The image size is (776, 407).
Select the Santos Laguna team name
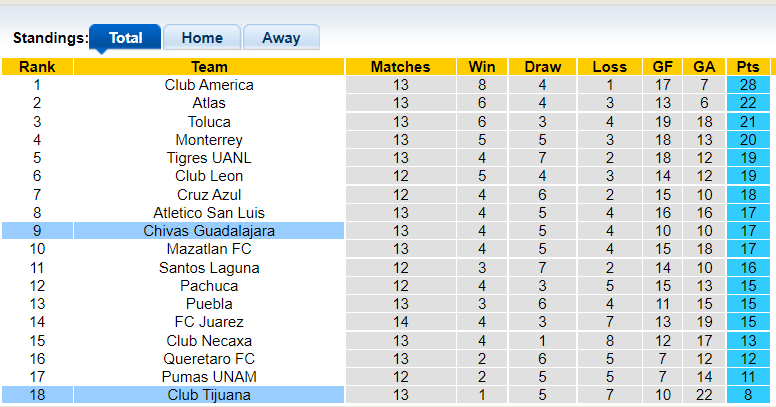(x=209, y=268)
